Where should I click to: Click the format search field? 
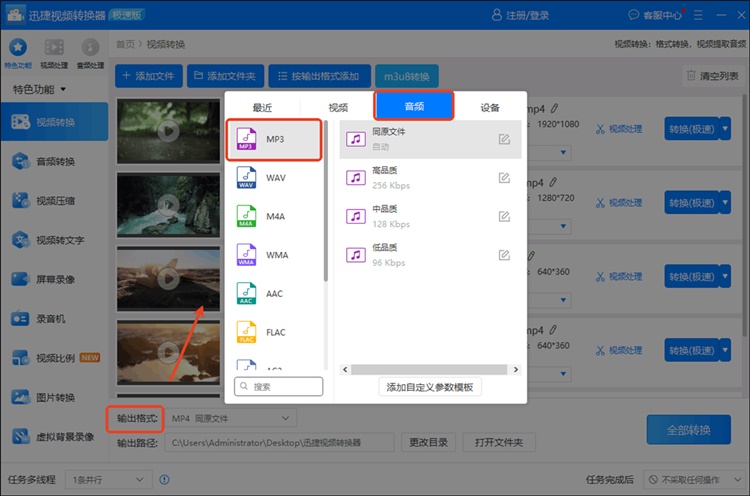point(278,386)
